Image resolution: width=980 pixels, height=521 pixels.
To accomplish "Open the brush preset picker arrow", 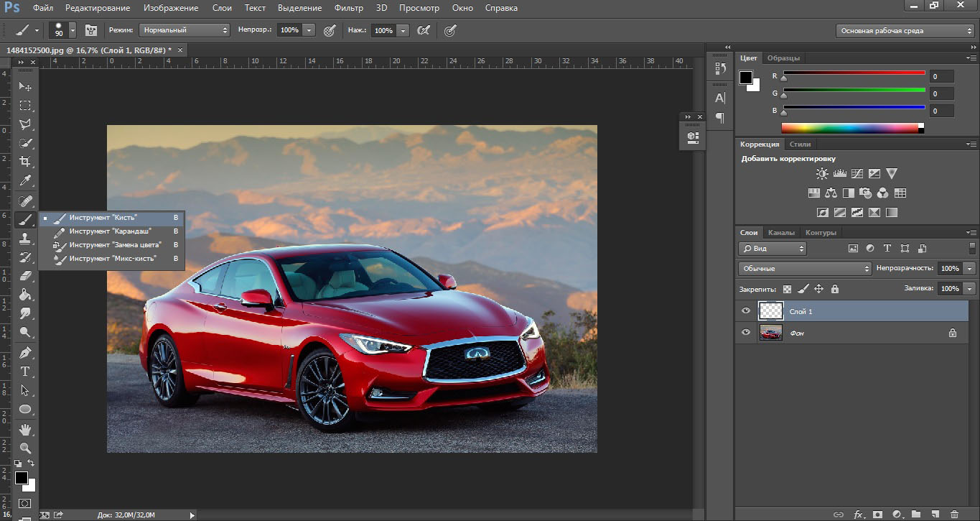I will pyautogui.click(x=73, y=31).
